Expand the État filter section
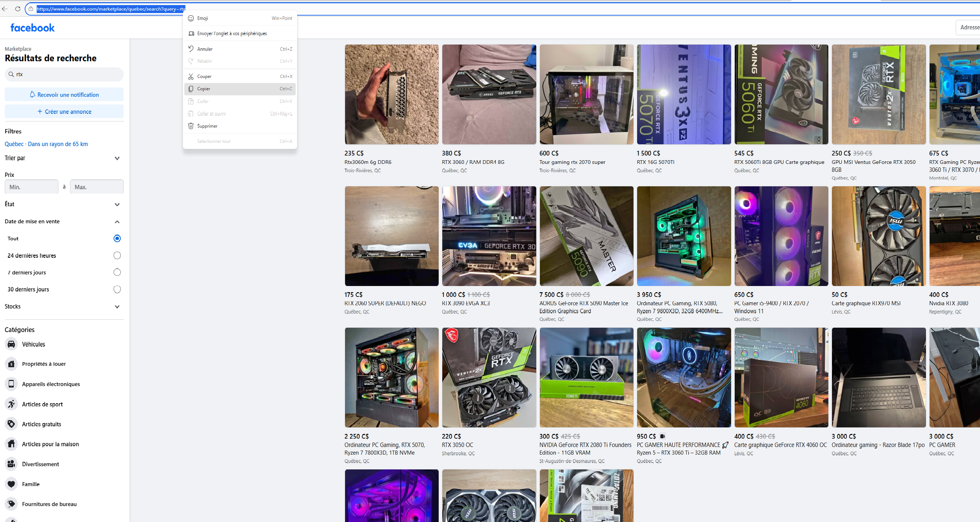This screenshot has height=522, width=980. [x=117, y=204]
